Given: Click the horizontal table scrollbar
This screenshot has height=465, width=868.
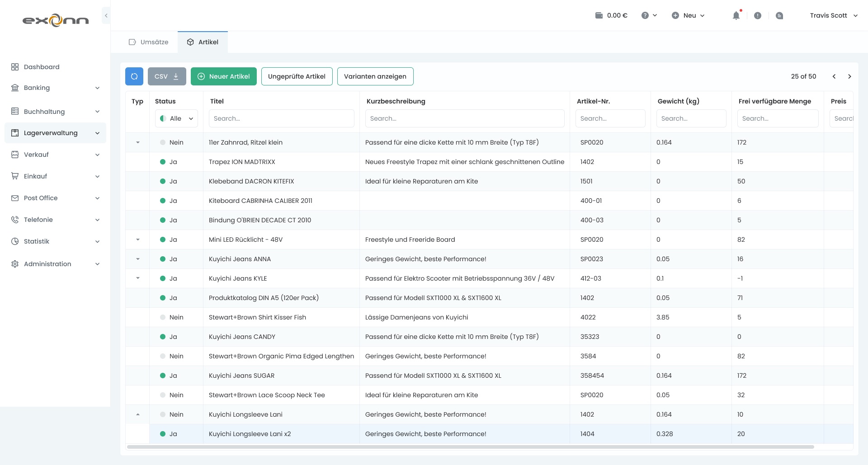Looking at the screenshot, I should point(471,447).
